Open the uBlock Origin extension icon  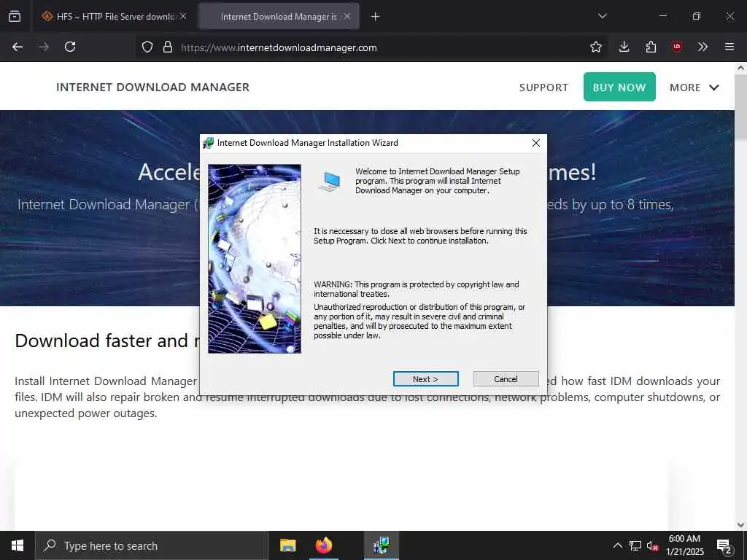677,47
